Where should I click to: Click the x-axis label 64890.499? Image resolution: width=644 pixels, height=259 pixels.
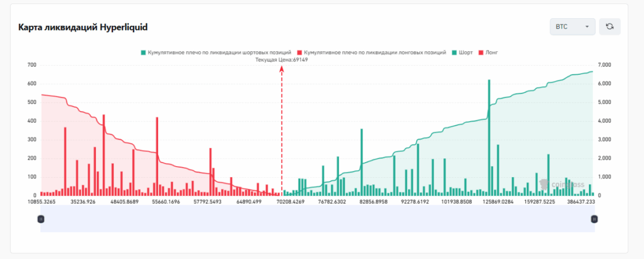click(249, 202)
